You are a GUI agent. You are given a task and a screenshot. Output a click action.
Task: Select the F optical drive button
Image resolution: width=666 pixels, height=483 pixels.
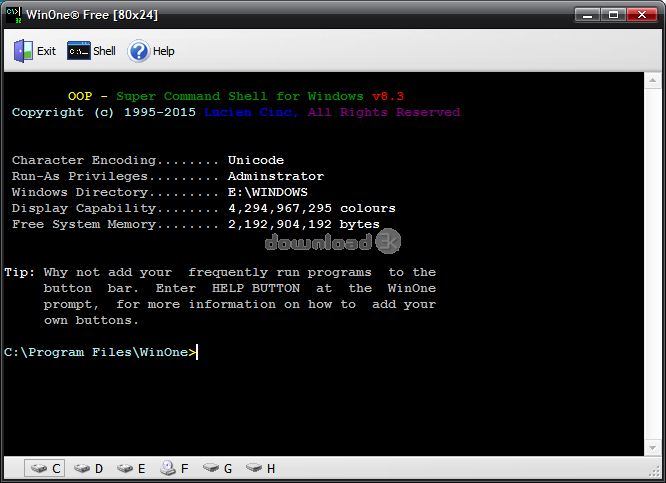coord(174,468)
